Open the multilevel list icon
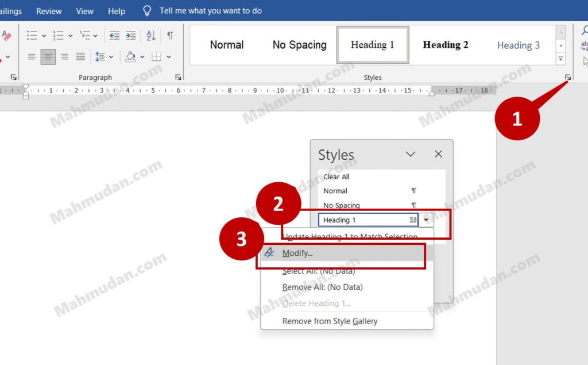Screen dimensions: 588x365 [85, 36]
